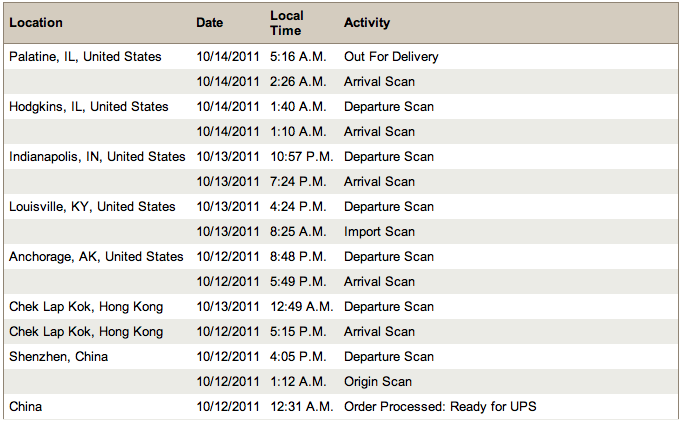
Task: Click the Activity column header
Action: (367, 23)
